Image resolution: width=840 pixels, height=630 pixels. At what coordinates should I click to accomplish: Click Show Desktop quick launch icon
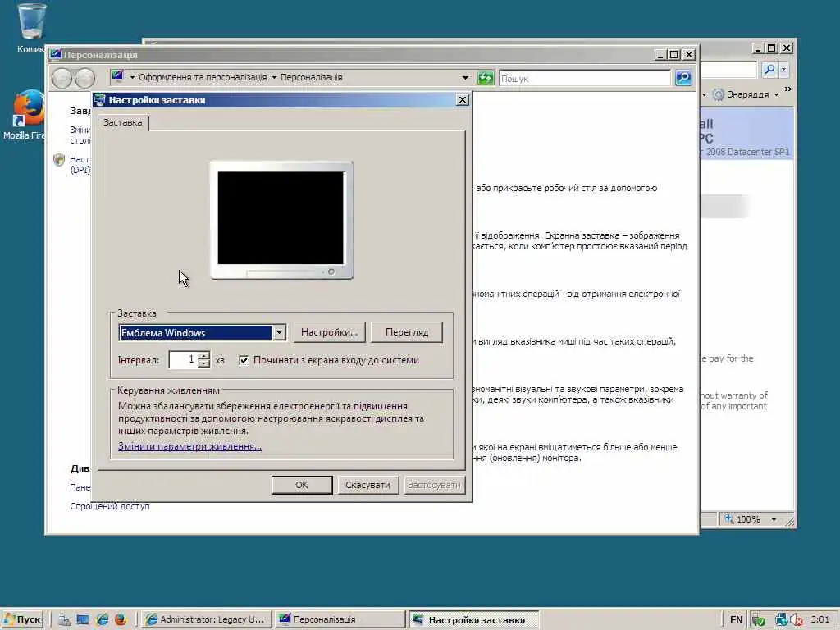83,620
